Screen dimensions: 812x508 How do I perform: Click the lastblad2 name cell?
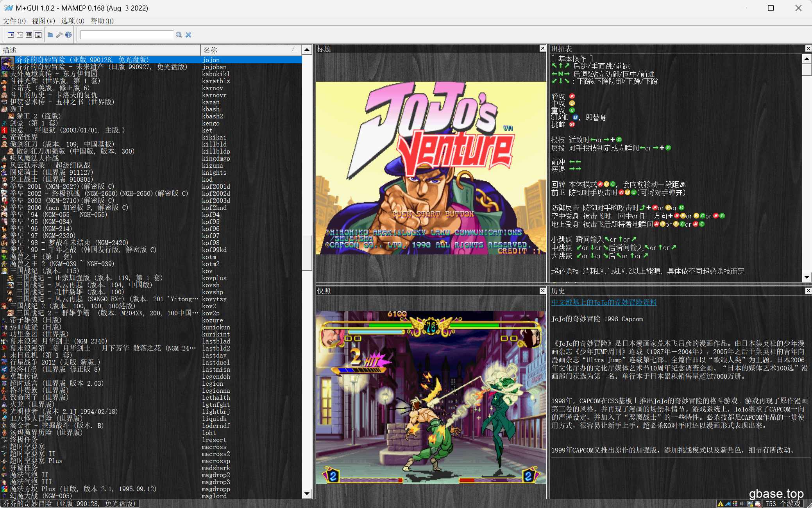click(216, 348)
